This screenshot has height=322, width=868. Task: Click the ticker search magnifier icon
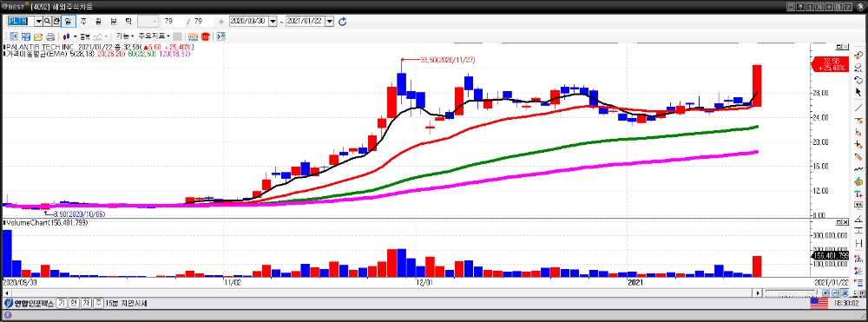click(47, 21)
